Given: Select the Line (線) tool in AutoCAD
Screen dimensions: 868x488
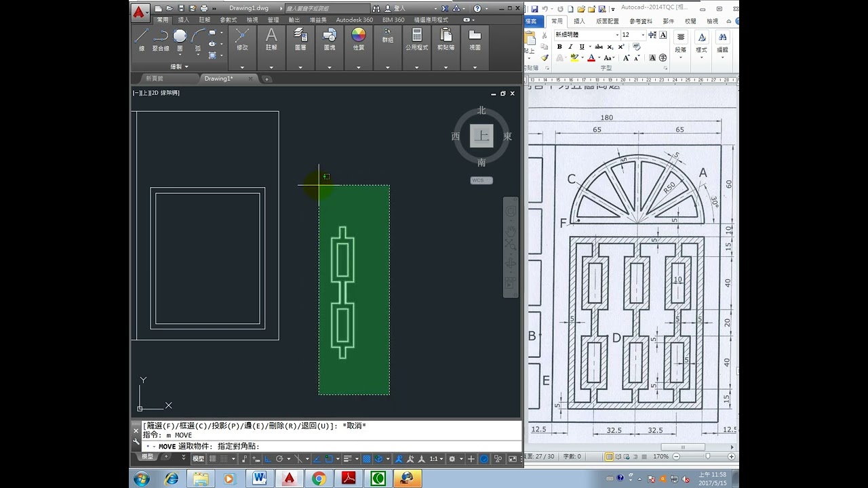Looking at the screenshot, I should click(142, 39).
